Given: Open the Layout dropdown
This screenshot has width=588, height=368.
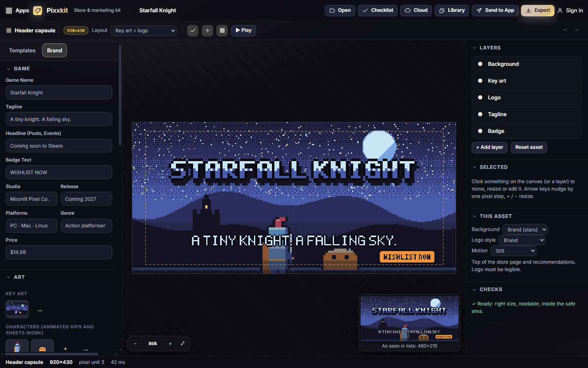Looking at the screenshot, I should (143, 31).
